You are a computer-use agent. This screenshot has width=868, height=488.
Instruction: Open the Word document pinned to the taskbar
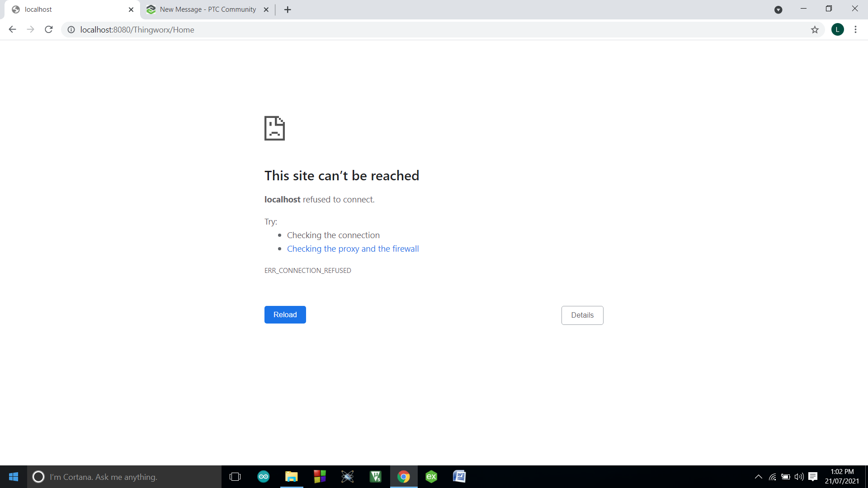(x=460, y=477)
